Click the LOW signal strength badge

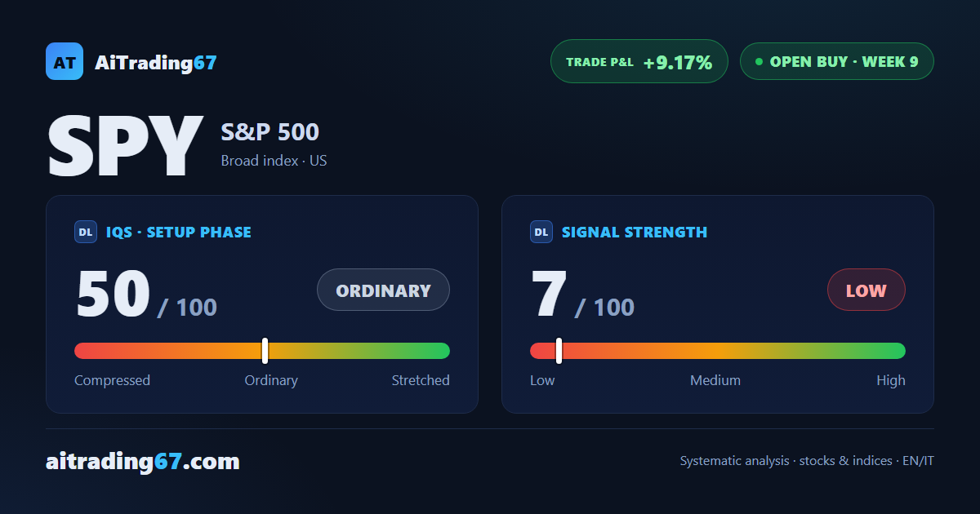point(866,290)
